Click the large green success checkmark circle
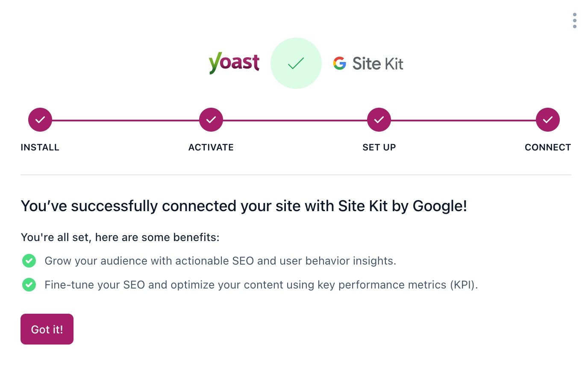This screenshot has width=588, height=371. (296, 63)
